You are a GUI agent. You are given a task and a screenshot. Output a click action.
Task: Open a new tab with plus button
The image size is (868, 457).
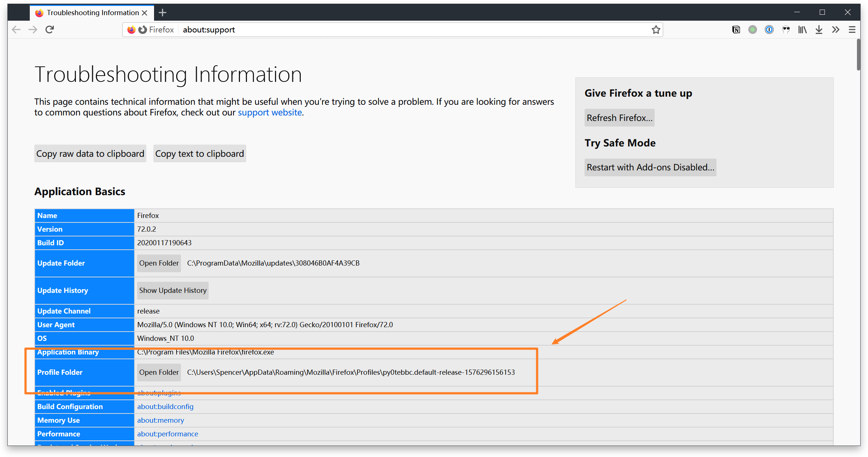pos(163,13)
